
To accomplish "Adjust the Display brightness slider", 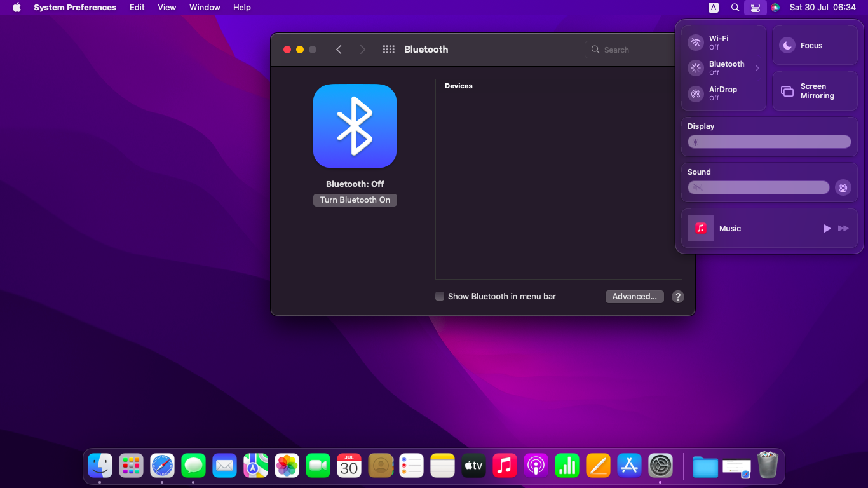I will click(770, 142).
